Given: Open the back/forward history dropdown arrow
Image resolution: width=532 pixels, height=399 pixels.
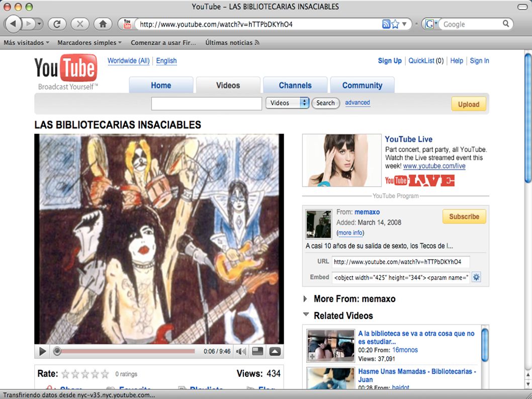Looking at the screenshot, I should click(x=40, y=24).
